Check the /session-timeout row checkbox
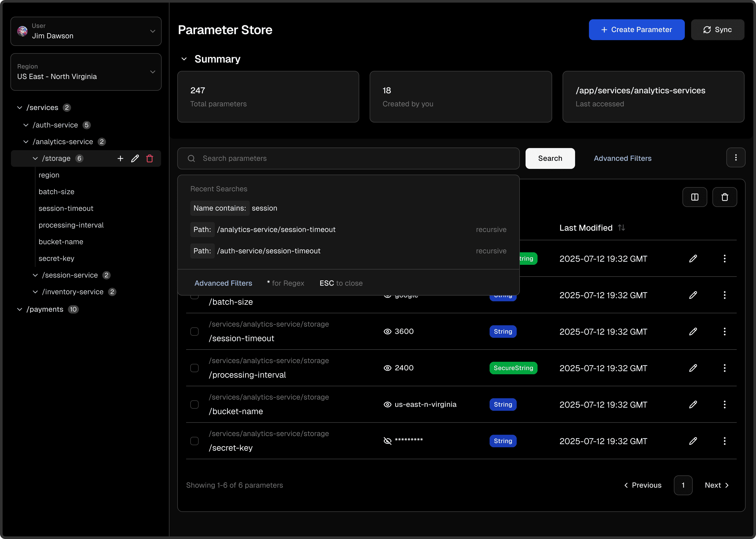Viewport: 756px width, 539px height. [x=194, y=332]
